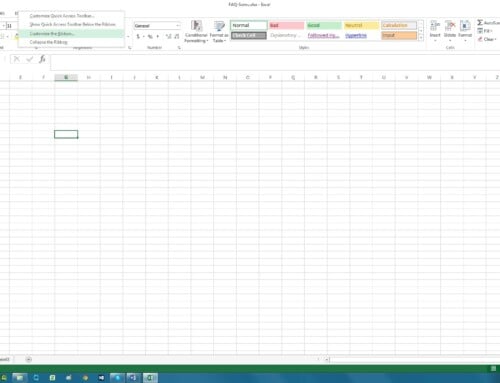
Task: Open Conditional Formatting menu
Action: coord(196,31)
